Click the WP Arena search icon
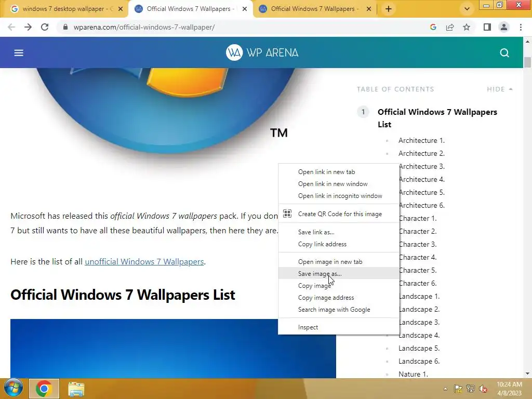 click(x=504, y=52)
